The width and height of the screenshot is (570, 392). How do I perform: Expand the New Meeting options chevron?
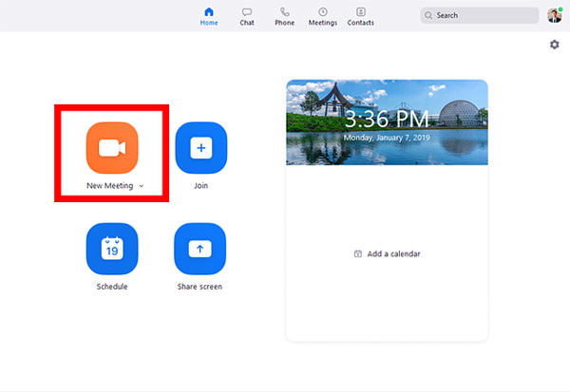[142, 186]
